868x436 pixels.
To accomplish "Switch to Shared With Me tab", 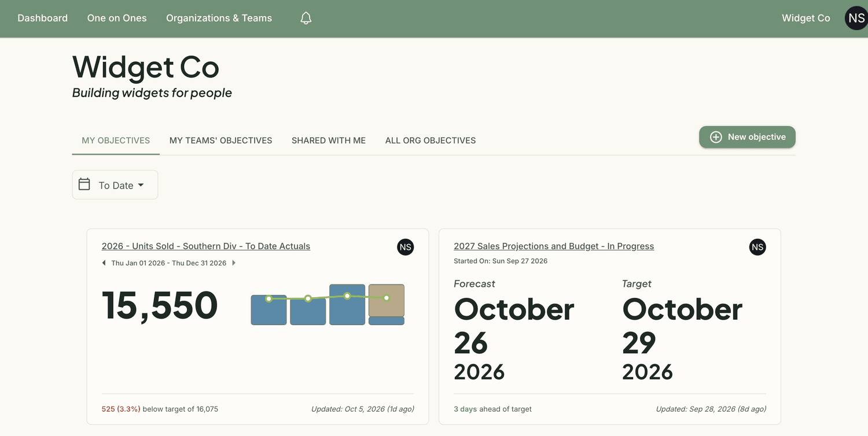I will pyautogui.click(x=329, y=141).
